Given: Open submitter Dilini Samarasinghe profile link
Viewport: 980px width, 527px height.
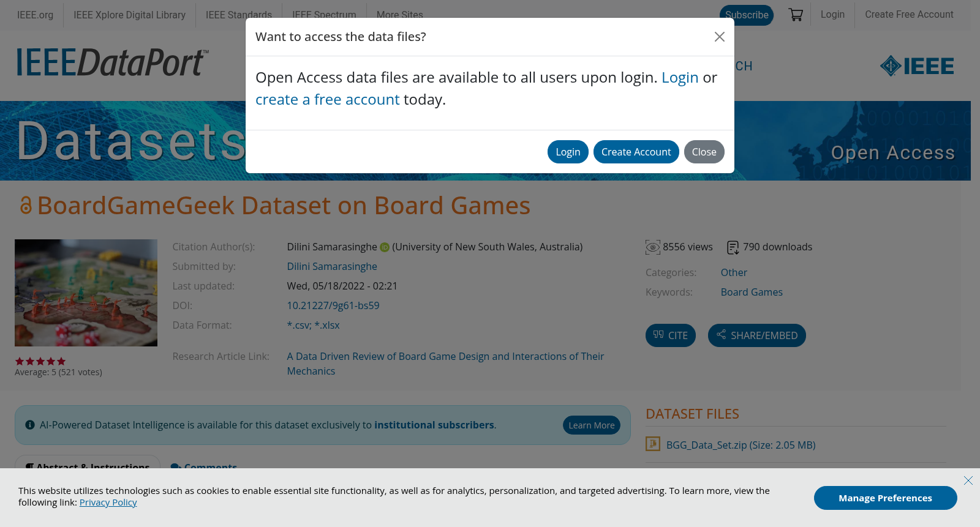Looking at the screenshot, I should pos(332,266).
